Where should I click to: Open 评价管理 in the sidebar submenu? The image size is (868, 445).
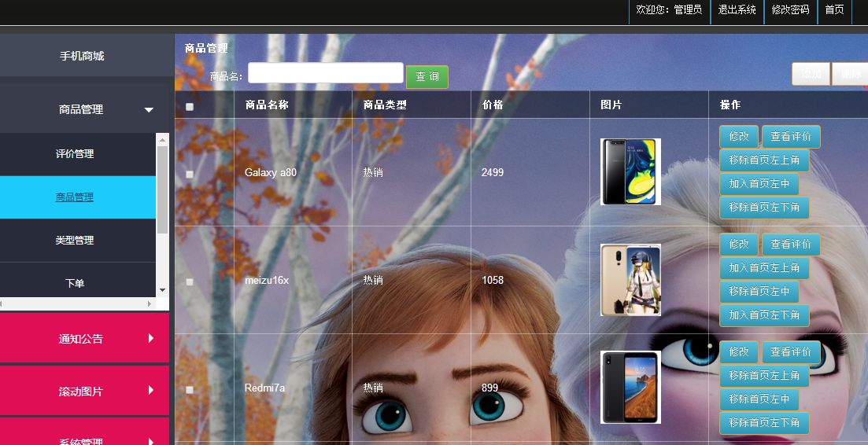click(x=75, y=153)
